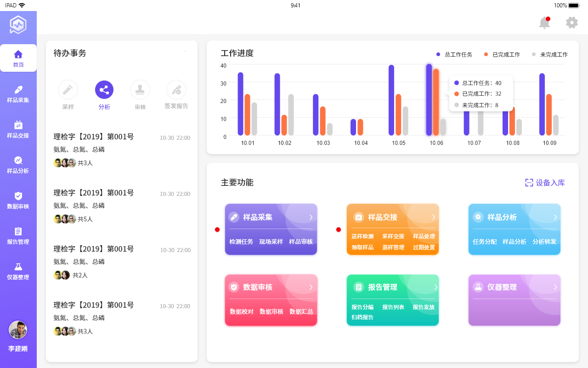Viewport: 588px width, 368px height.
Task: Click the purple bar for 10.05
Action: point(391,100)
